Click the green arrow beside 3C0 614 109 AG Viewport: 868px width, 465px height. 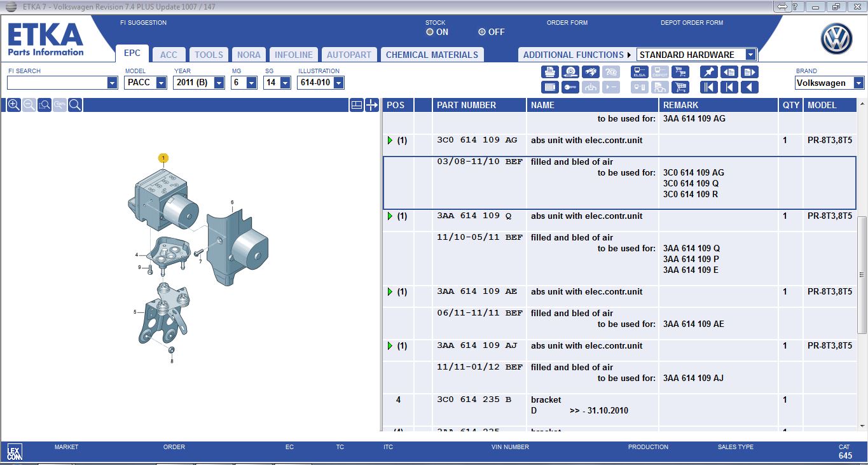[x=390, y=141]
